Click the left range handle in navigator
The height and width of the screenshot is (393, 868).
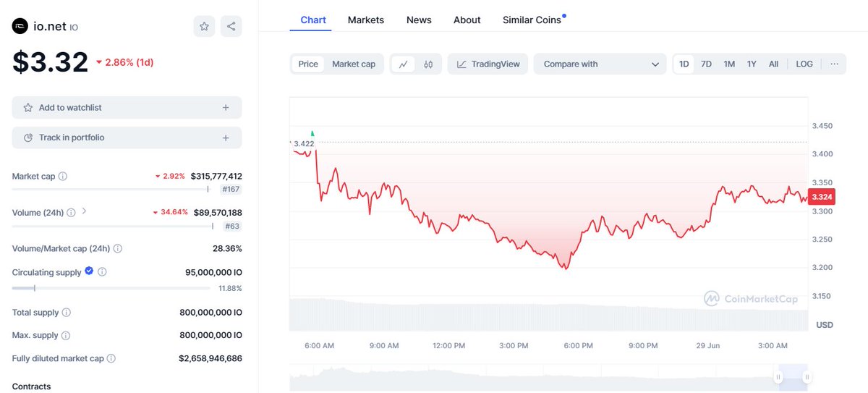[778, 377]
